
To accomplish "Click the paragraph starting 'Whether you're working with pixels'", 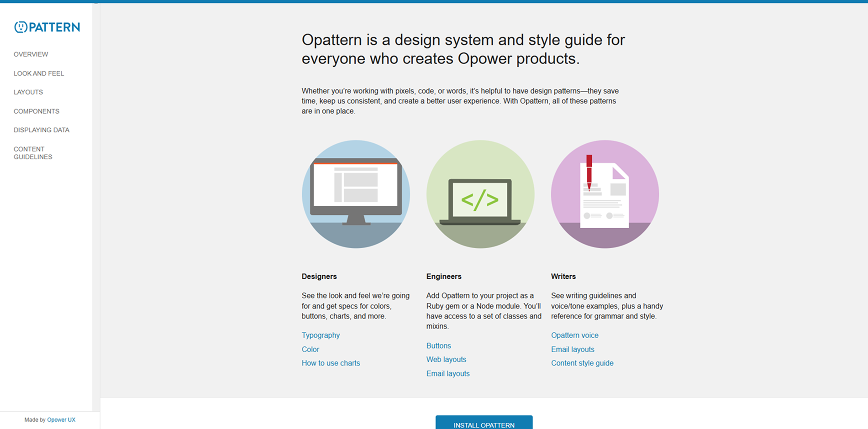I will [460, 101].
